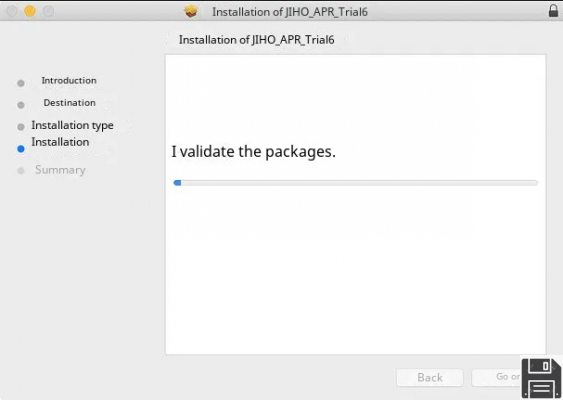Image resolution: width=563 pixels, height=400 pixels.
Task: Click the floppy disk save icon
Action: point(541,378)
